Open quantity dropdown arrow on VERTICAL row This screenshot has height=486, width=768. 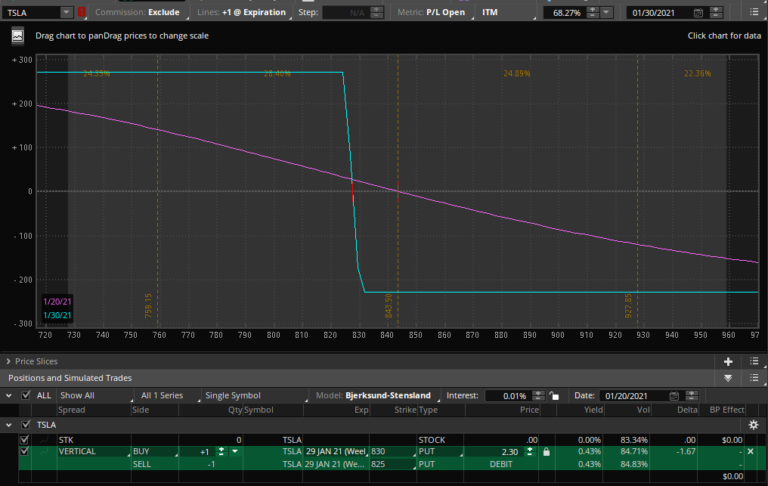(x=235, y=452)
